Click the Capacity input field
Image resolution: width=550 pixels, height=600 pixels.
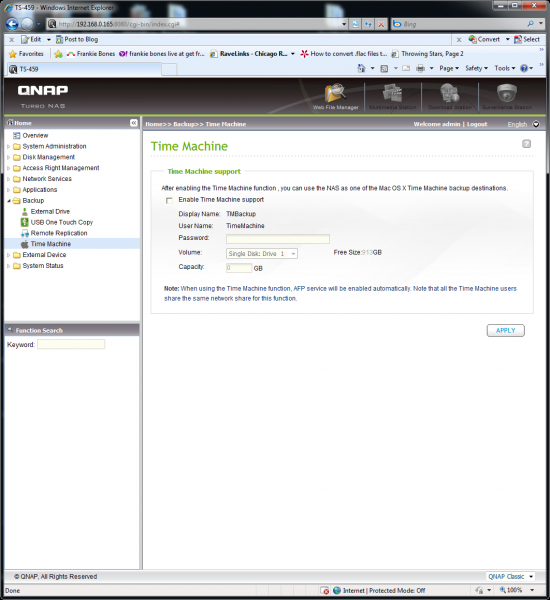point(239,268)
